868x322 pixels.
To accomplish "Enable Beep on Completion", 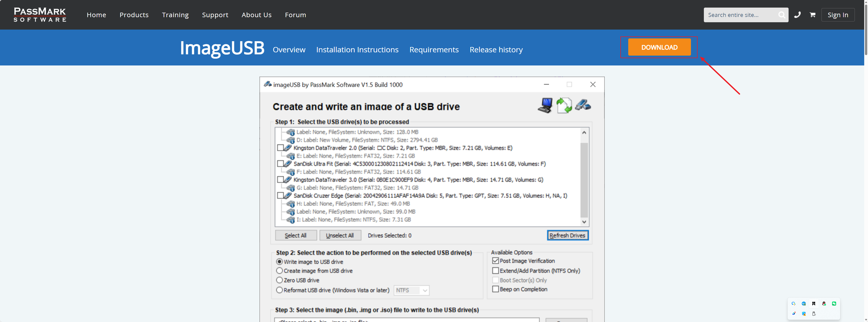I will pos(495,289).
